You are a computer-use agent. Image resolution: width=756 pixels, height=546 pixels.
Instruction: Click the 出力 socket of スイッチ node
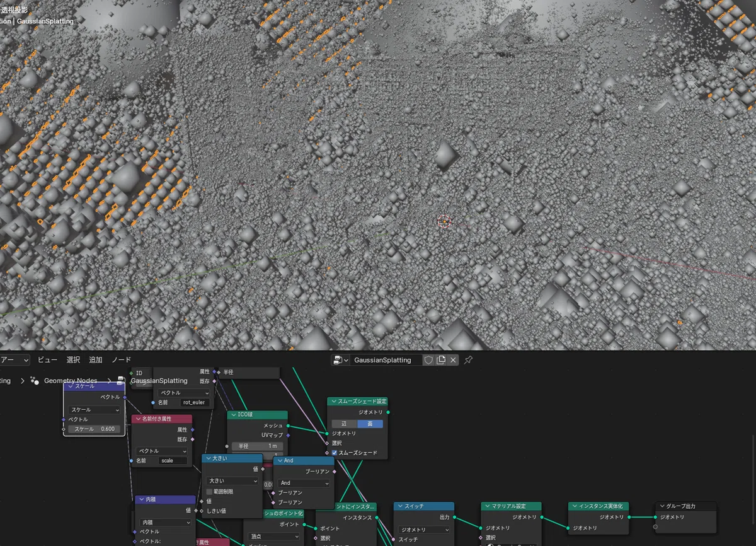pos(454,517)
